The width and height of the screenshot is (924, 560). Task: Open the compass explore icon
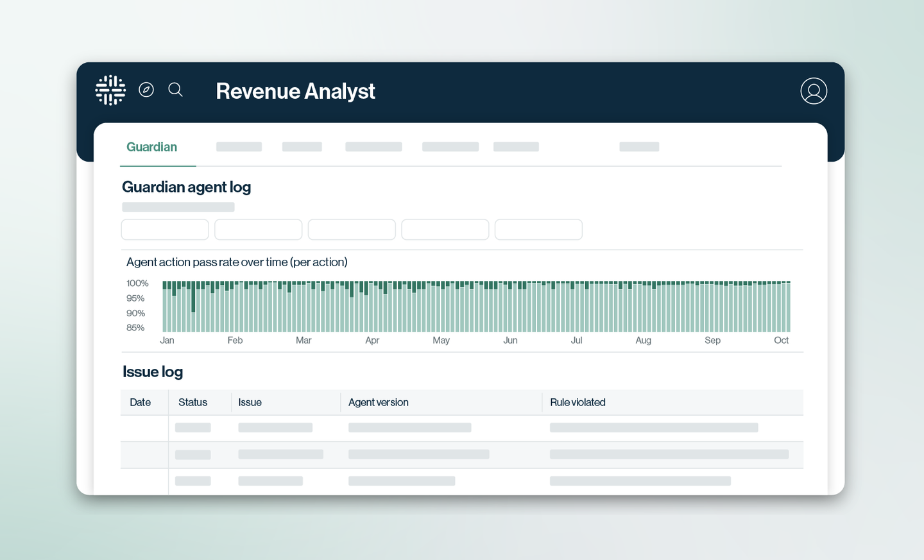pos(146,90)
